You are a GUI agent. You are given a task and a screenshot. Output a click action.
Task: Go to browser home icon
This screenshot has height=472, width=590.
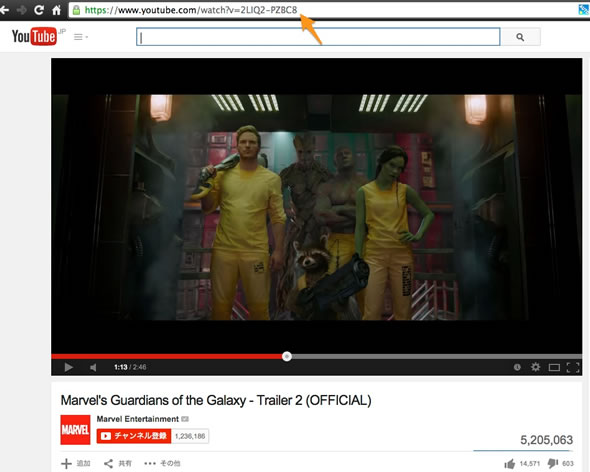56,10
